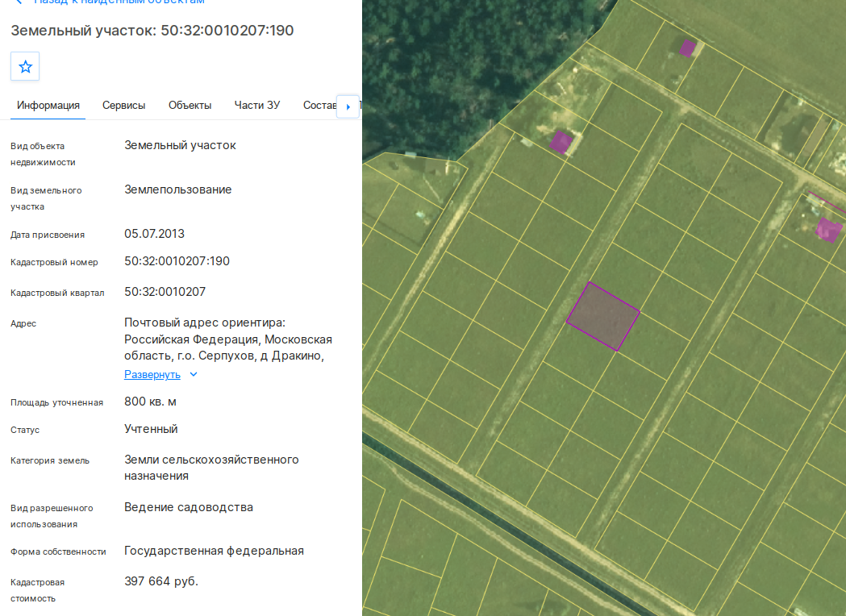Image resolution: width=846 pixels, height=616 pixels.
Task: Select cadastral quarter value 50:32:0010207
Action: point(165,292)
